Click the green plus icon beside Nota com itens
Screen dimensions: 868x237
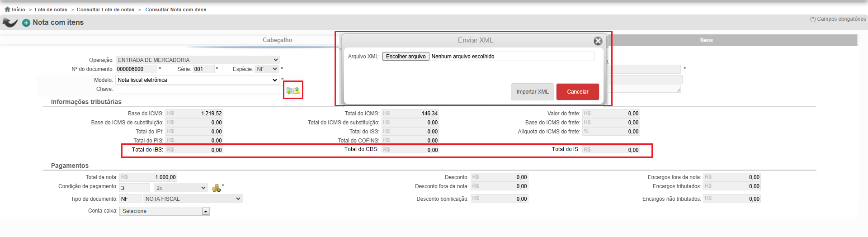tap(26, 23)
